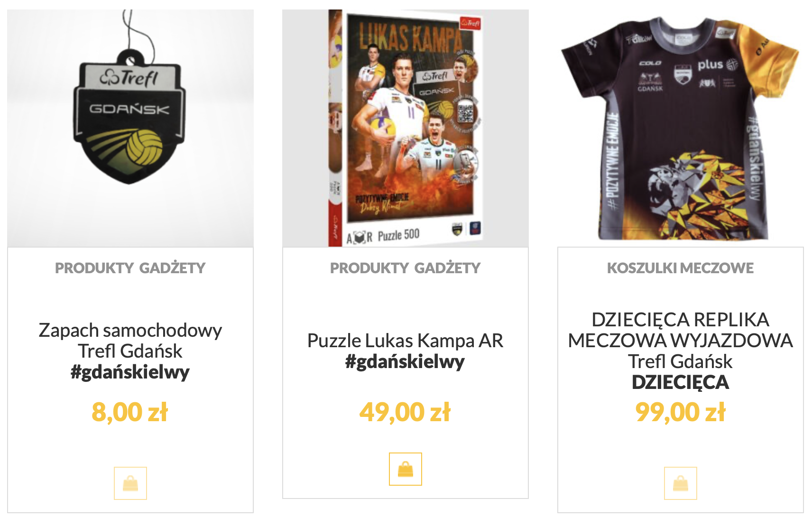Select PRODUKTY category above Puzzle Lukas Kampa
Screen dimensions: 812x517
[x=369, y=268]
